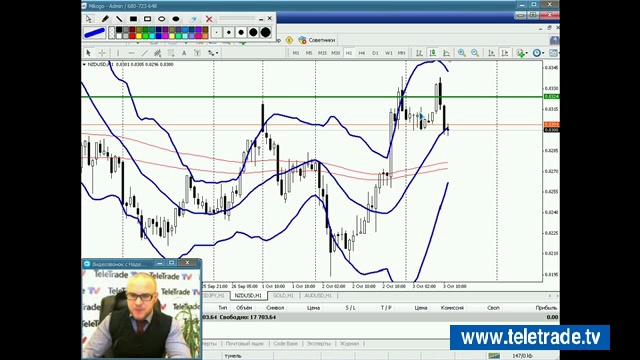Pick the cyan color swatch

click(152, 36)
